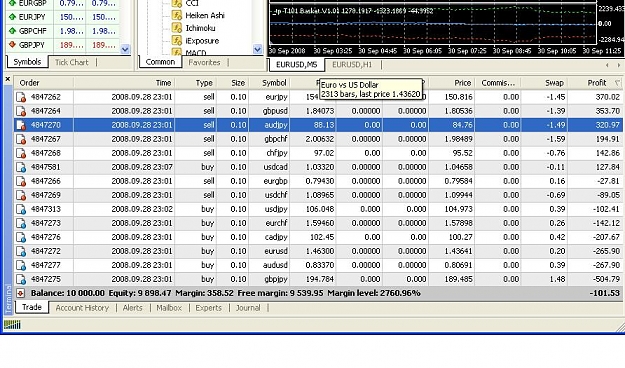
Task: Click the order icon for order 4847268
Action: [x=21, y=153]
